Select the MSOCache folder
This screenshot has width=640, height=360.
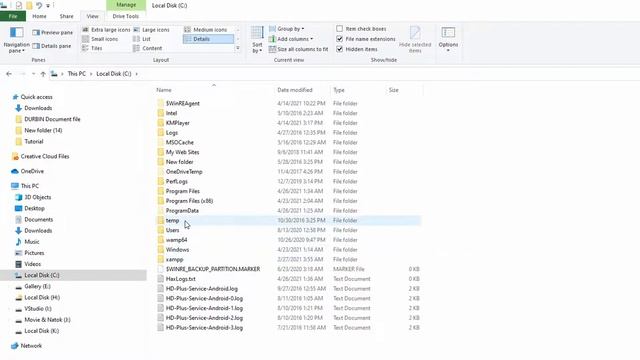pyautogui.click(x=180, y=142)
